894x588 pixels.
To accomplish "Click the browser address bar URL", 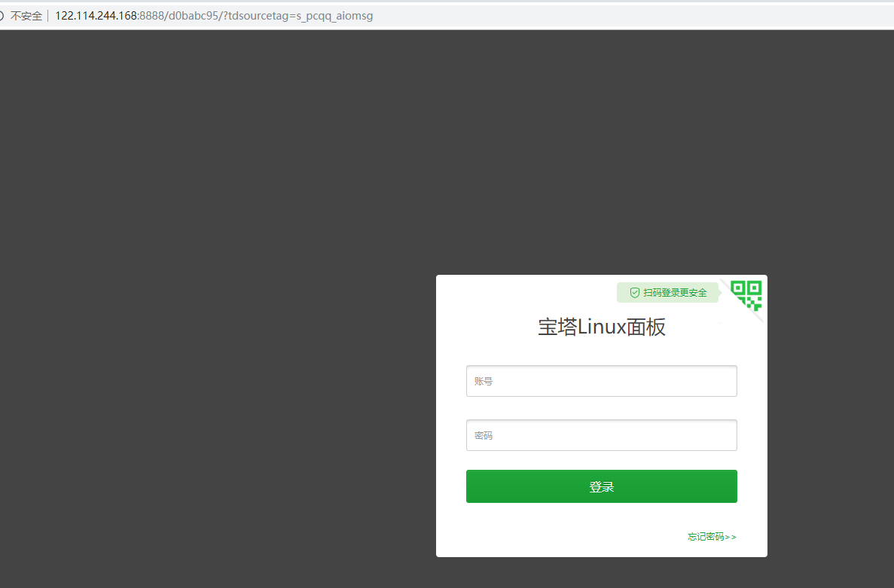I will (x=214, y=16).
